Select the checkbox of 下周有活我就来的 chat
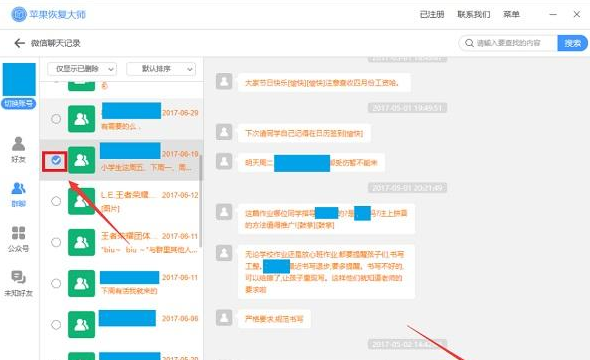The height and width of the screenshot is (360, 590). point(56,283)
